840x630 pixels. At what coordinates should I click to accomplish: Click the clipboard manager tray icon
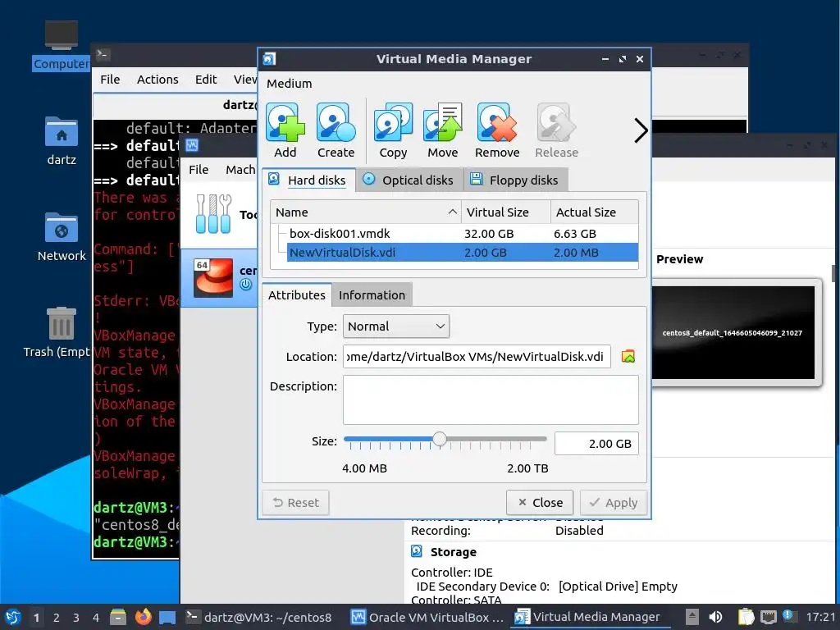[746, 617]
